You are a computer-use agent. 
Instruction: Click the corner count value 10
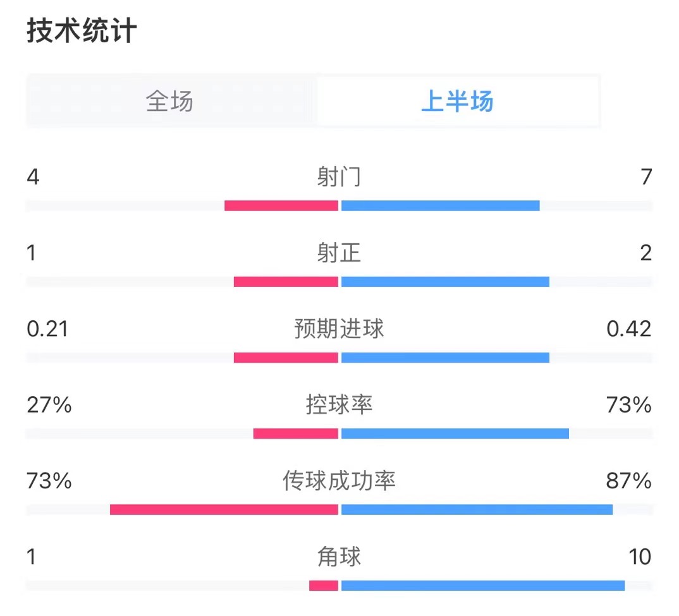[x=640, y=557]
